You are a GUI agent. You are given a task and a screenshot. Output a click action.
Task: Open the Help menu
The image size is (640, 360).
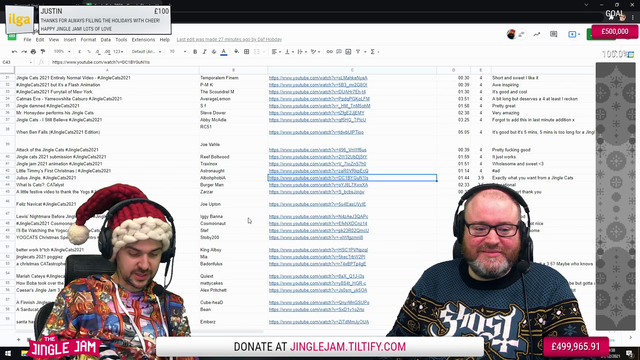pos(164,40)
